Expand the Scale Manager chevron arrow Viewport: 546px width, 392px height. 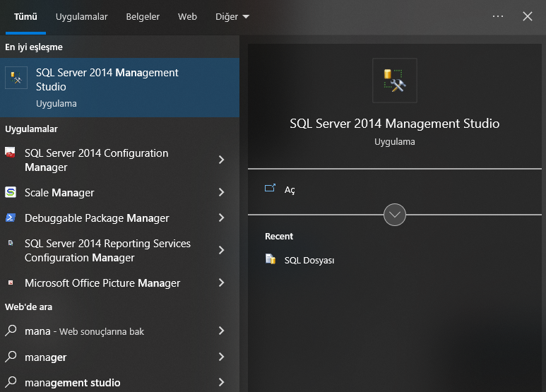(222, 192)
